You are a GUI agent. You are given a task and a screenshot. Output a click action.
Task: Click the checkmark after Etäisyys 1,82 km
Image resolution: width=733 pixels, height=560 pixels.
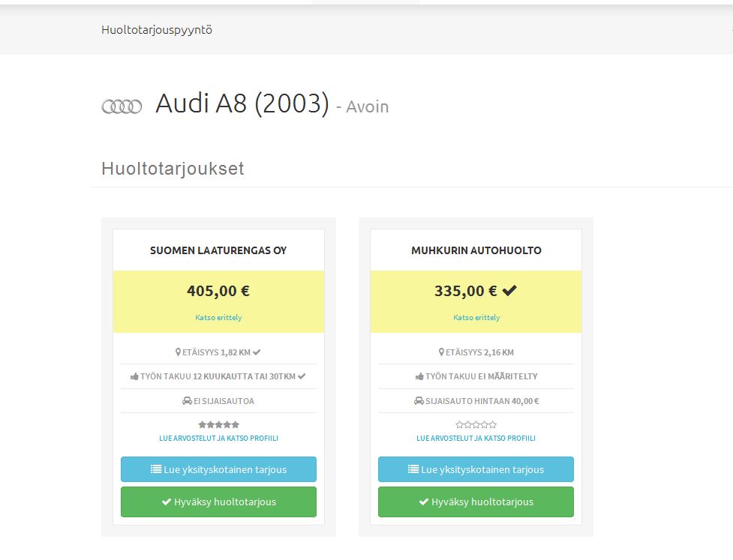click(257, 352)
